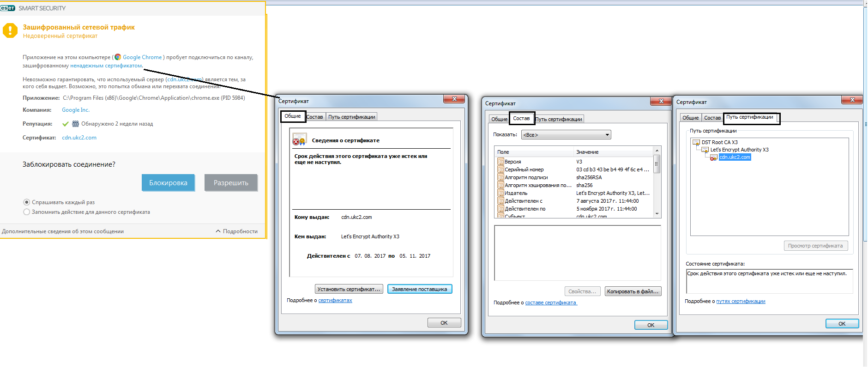
Task: Open the Показать dropdown showing <Все>
Action: coord(566,135)
